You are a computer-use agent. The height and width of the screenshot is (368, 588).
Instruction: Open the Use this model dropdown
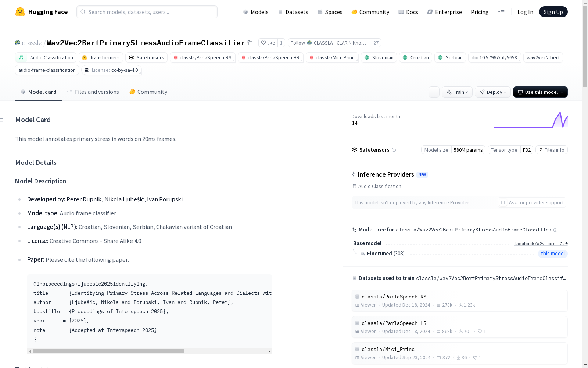tap(540, 92)
